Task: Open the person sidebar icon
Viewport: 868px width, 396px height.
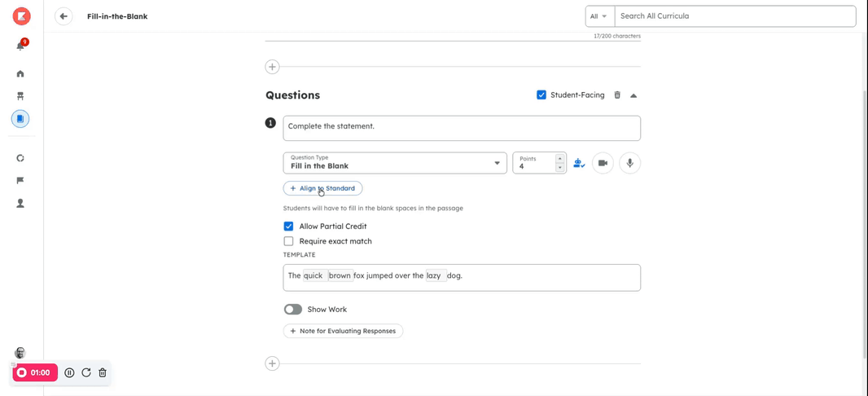Action: [x=20, y=203]
